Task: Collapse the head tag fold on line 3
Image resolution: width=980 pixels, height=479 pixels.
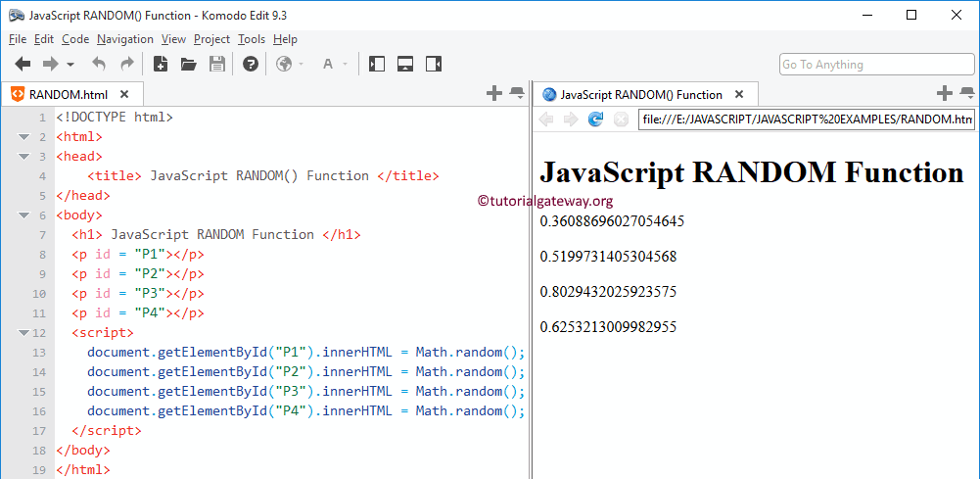Action: (x=23, y=157)
